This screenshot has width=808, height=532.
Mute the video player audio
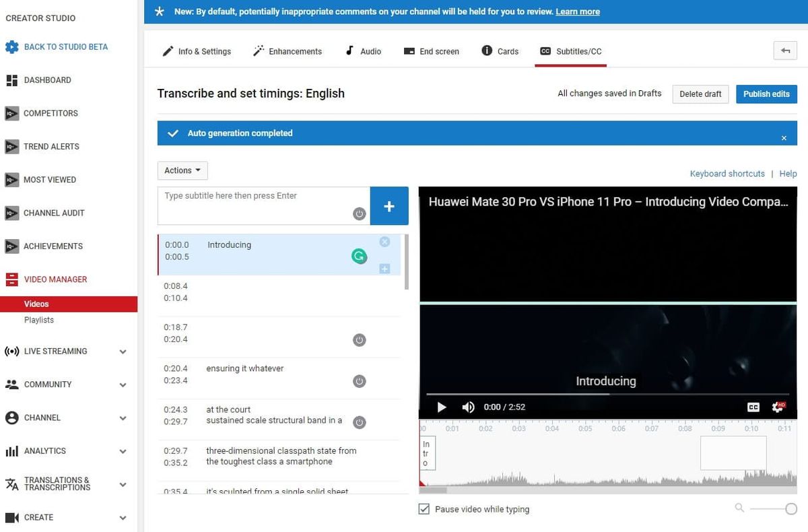(468, 407)
